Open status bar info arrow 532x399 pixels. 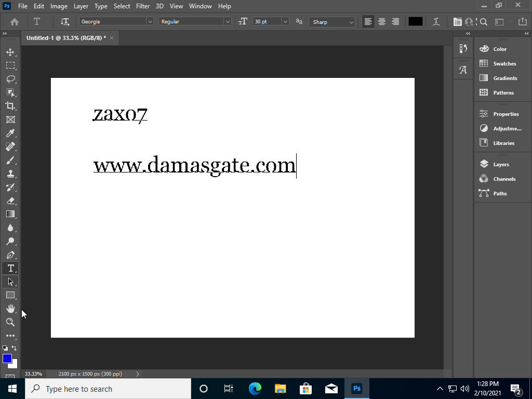coord(137,374)
